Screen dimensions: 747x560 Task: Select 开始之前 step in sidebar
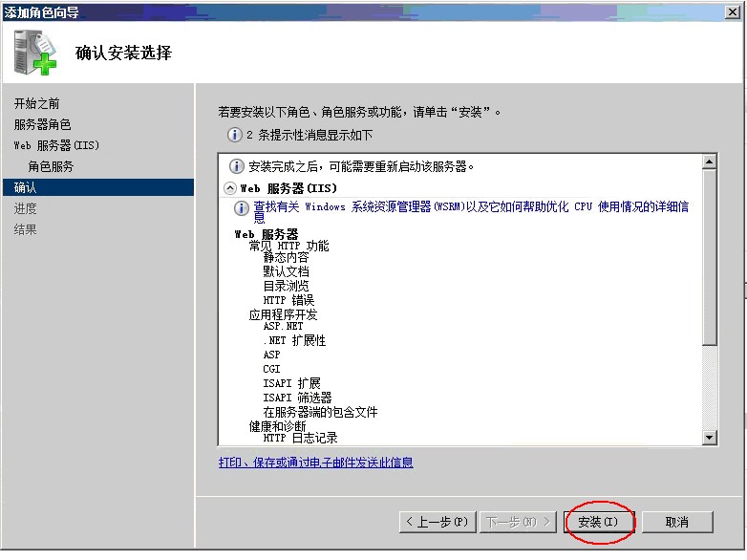pyautogui.click(x=36, y=103)
